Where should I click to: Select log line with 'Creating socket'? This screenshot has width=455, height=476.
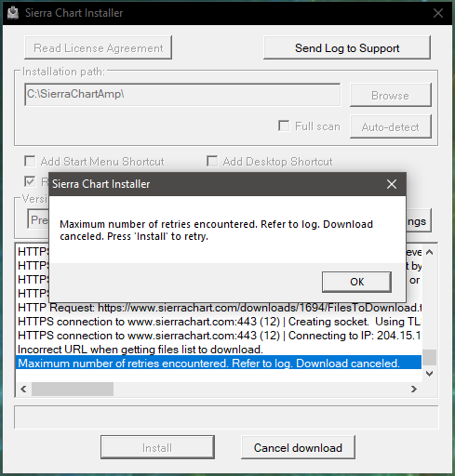(219, 322)
